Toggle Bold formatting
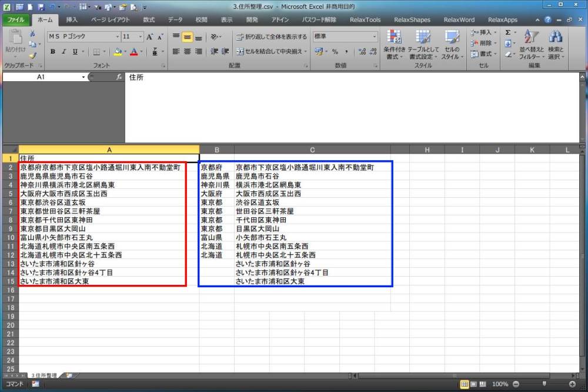The image size is (588, 392). (x=53, y=52)
